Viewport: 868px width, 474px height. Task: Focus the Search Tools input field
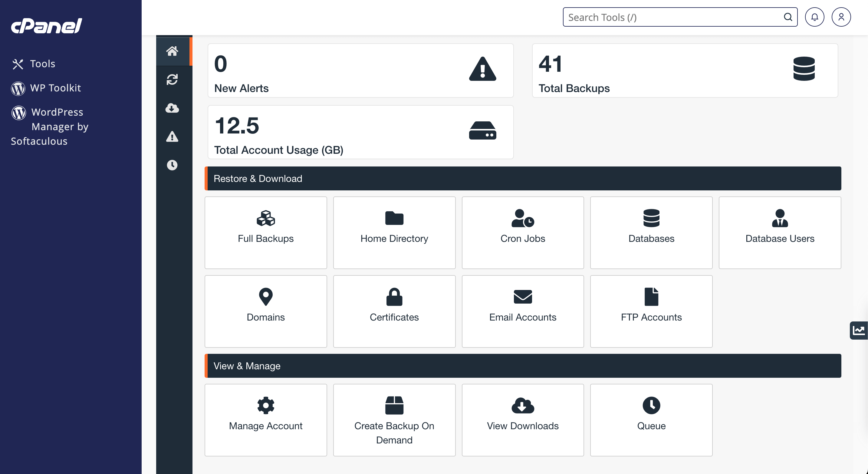672,17
